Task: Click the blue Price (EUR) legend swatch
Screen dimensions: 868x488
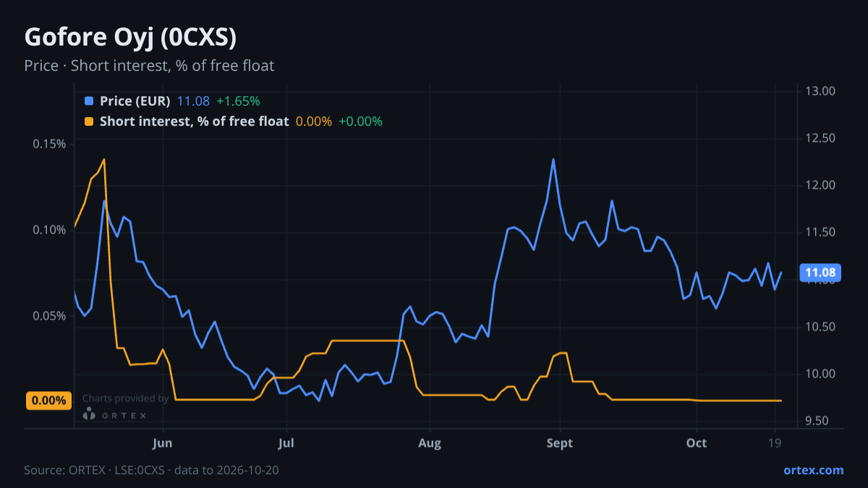Action: point(89,101)
